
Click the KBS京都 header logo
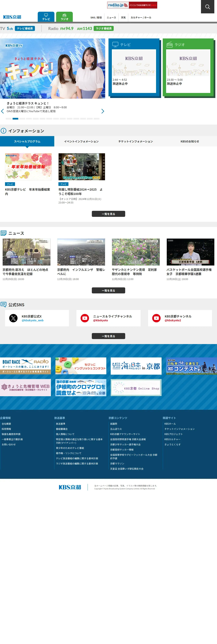pos(12,17)
